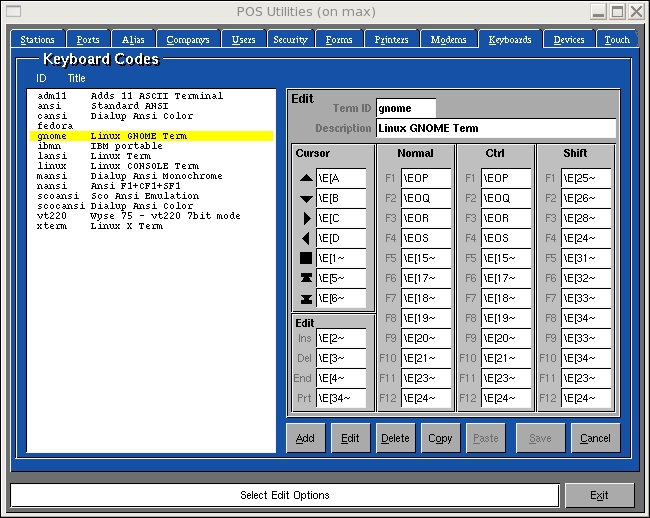This screenshot has width=650, height=518.
Task: Click the Ctrl F4 code field \EOS
Action: pos(506,238)
